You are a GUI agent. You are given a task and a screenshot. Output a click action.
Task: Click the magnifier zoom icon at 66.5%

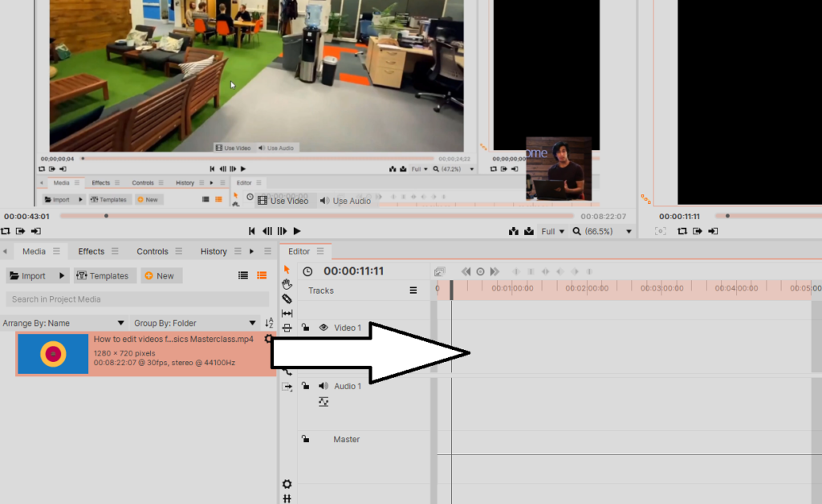[x=576, y=231]
